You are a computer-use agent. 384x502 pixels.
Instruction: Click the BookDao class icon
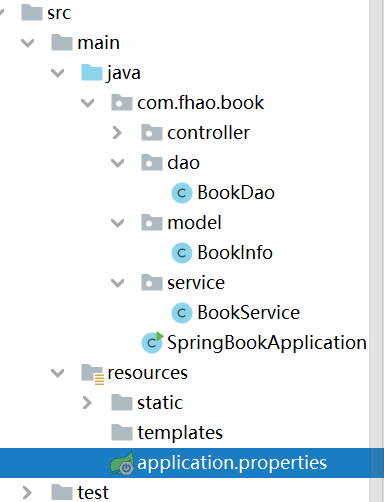[x=182, y=193]
